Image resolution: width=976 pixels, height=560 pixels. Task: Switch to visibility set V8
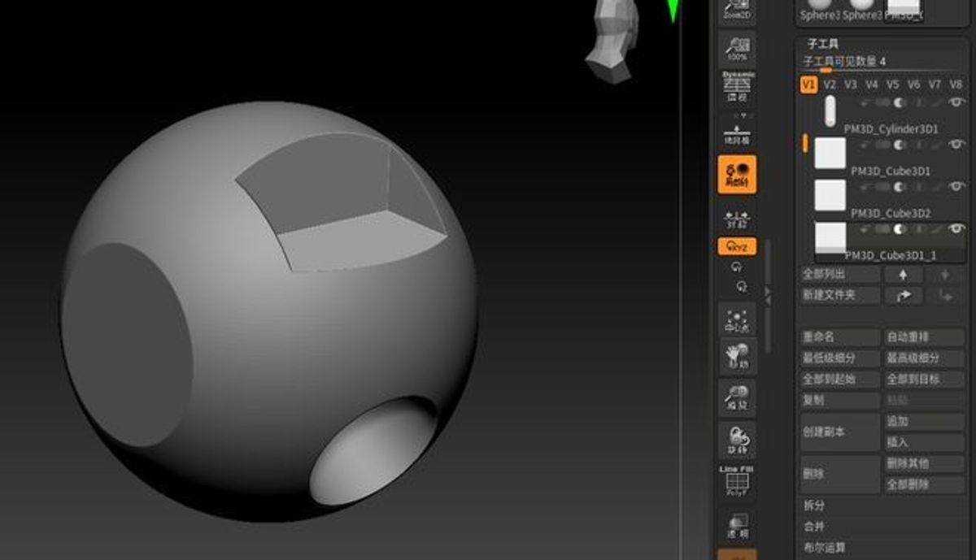[x=956, y=84]
